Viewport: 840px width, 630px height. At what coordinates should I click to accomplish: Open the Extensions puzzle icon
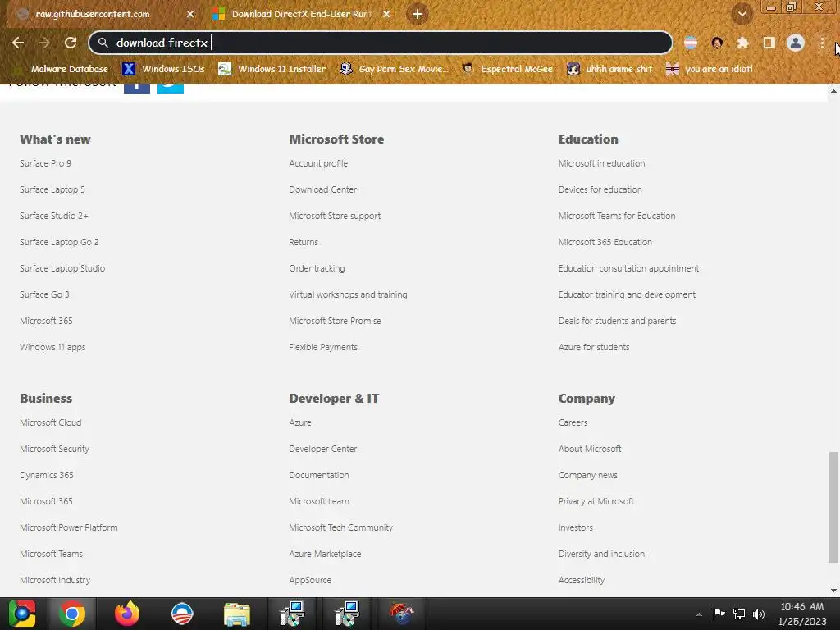[742, 43]
